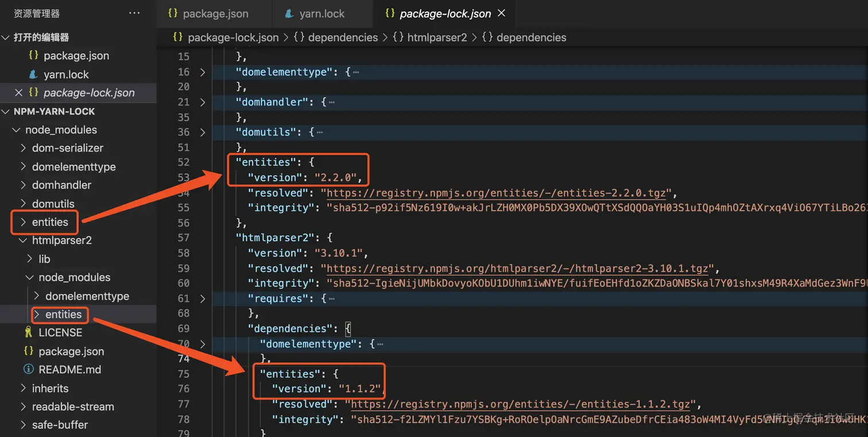This screenshot has height=437, width=868.
Task: Unfold the requires block at line 61
Action: point(202,299)
